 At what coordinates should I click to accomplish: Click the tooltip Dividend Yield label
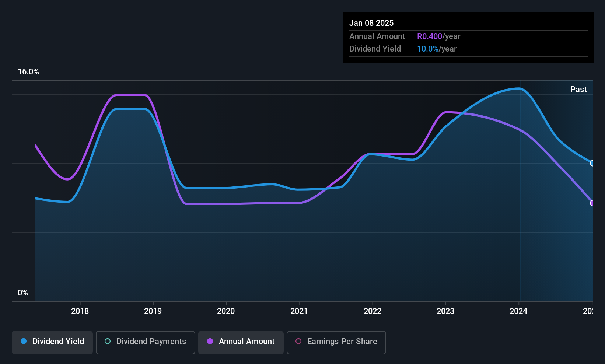pyautogui.click(x=375, y=49)
